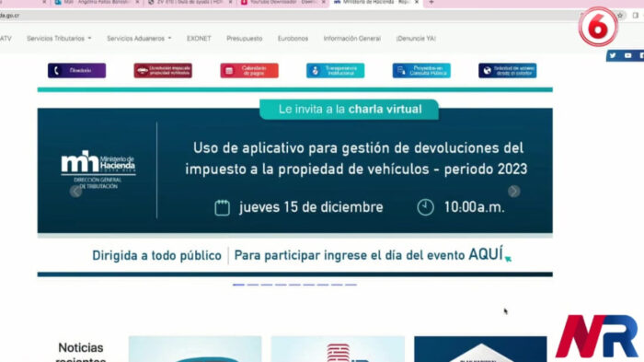Expand the Servicios Tributarios dropdown
644x362 pixels.
pos(59,39)
